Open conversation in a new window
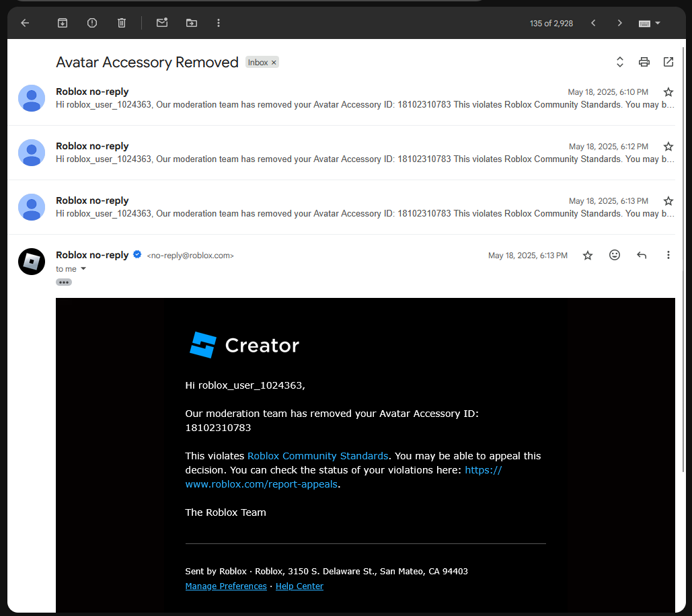692x616 pixels. tap(668, 63)
